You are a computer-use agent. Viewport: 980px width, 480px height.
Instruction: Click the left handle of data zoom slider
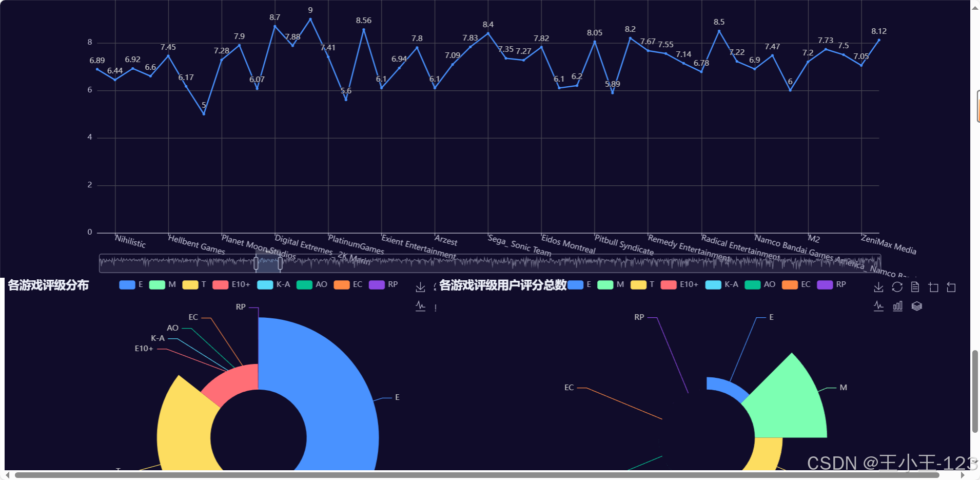pos(256,263)
